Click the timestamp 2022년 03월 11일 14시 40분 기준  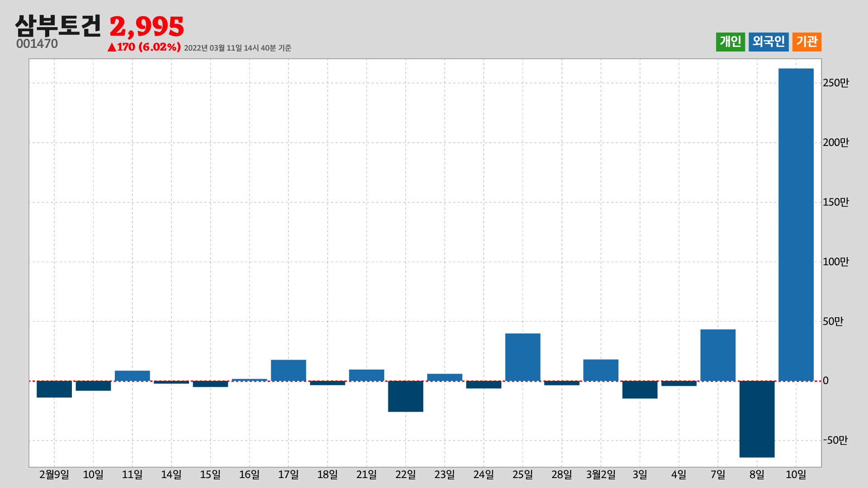point(238,48)
